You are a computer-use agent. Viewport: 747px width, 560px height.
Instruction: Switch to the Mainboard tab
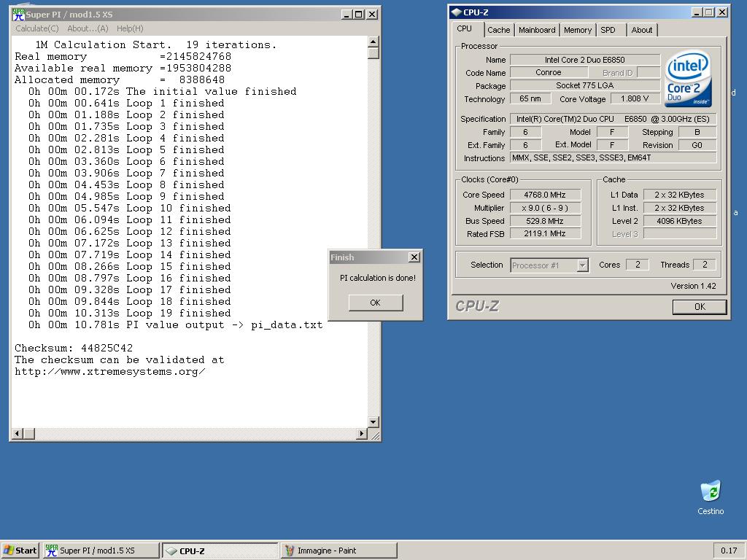tap(537, 30)
